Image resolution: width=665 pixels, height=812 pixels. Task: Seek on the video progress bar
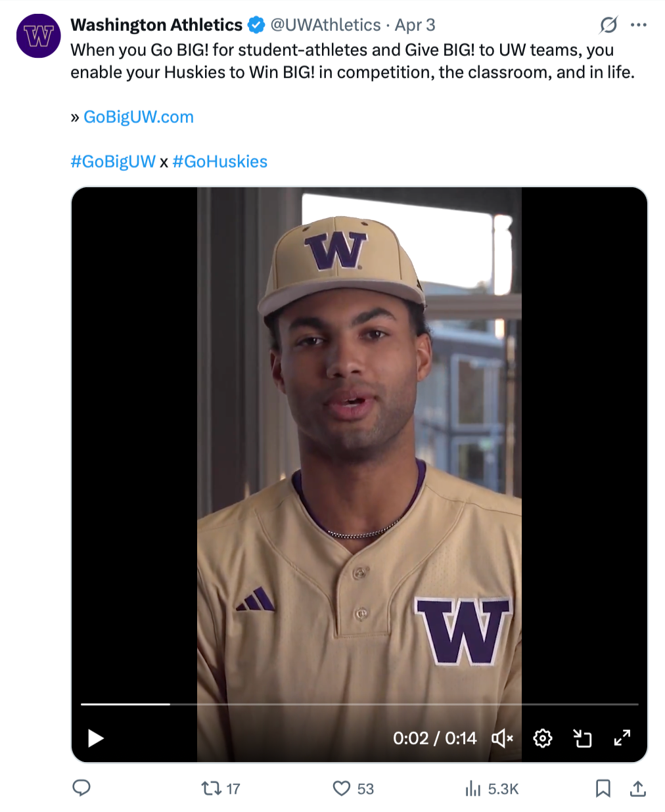[359, 704]
